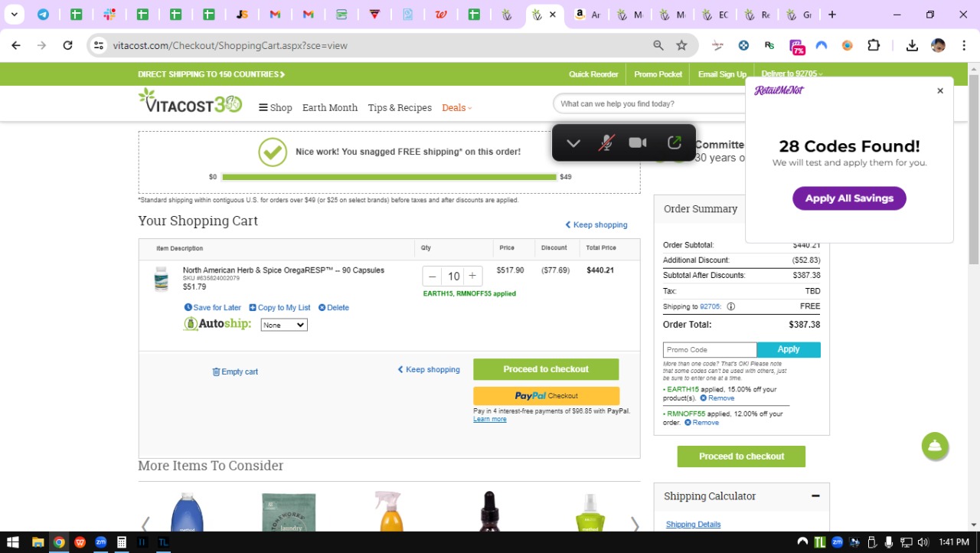Screen dimensions: 980x553
Task: Open the Shop hamburger menu
Action: pos(276,108)
